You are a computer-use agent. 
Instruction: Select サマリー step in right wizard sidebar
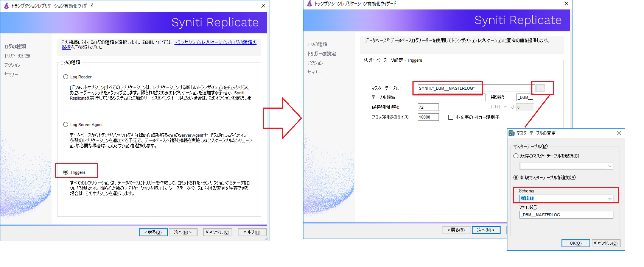(x=314, y=72)
